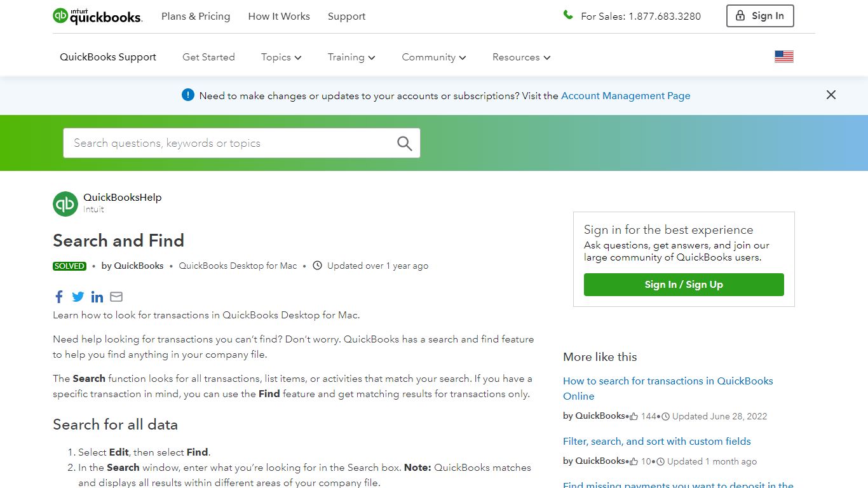Click thumbs-up icon showing 10 likes
The height and width of the screenshot is (488, 868).
(634, 462)
